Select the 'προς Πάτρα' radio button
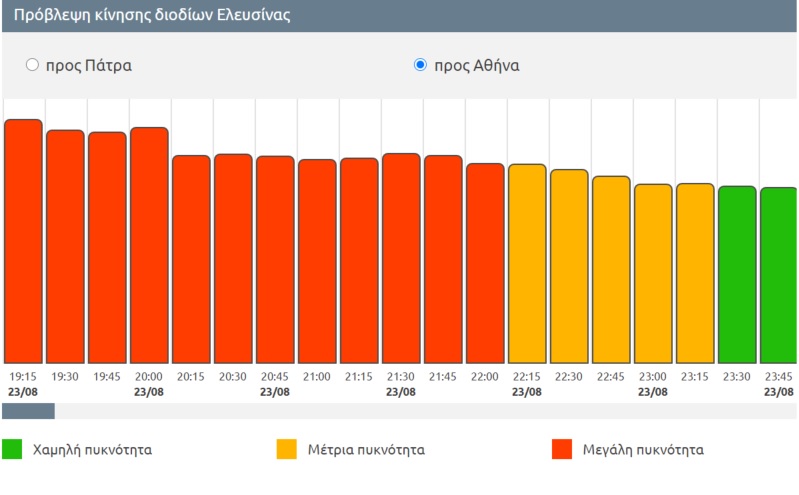The image size is (799, 495). tap(32, 65)
